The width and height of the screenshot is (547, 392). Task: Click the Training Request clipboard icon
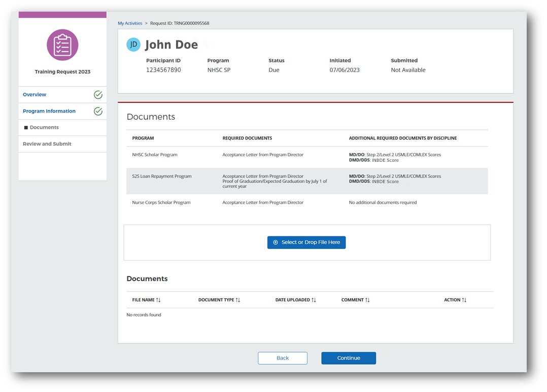point(62,45)
